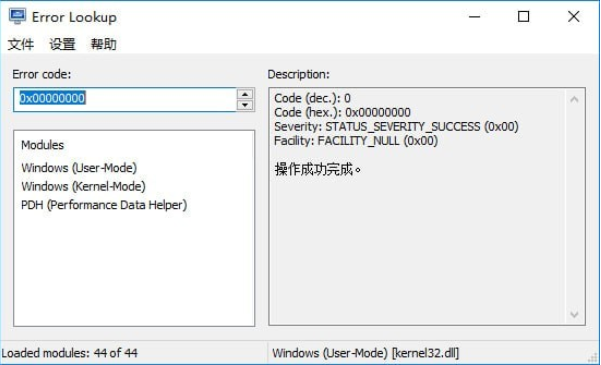The image size is (601, 365).
Task: Click the Error Lookup app icon
Action: [x=17, y=16]
